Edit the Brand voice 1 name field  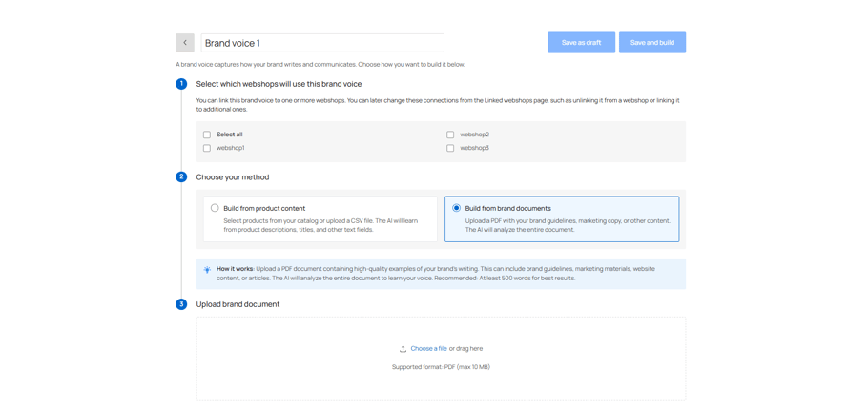(x=322, y=43)
